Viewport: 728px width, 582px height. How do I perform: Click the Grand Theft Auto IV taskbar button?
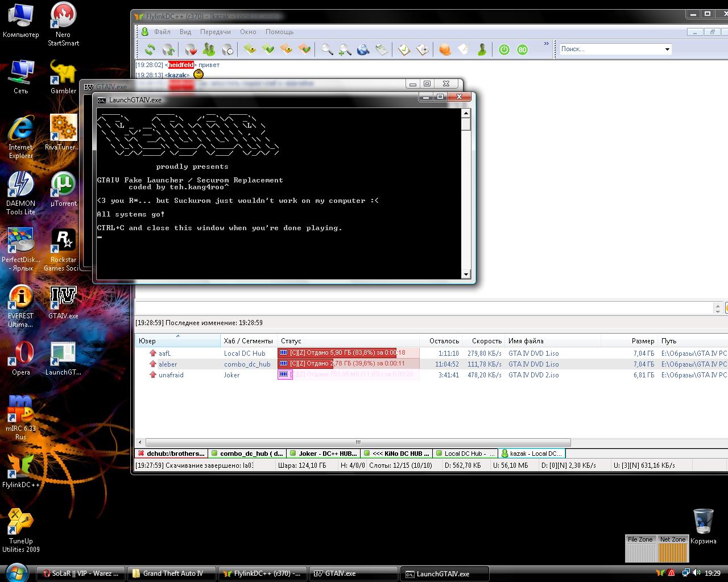tap(171, 573)
